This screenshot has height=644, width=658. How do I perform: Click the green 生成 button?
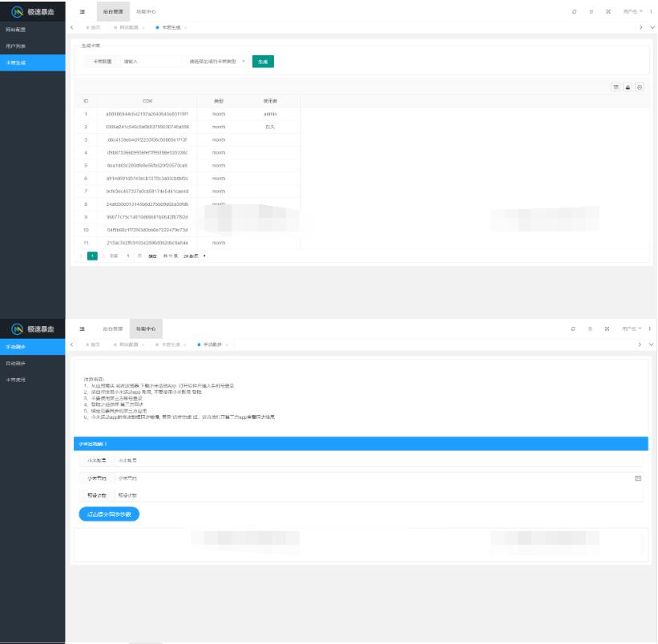click(263, 61)
